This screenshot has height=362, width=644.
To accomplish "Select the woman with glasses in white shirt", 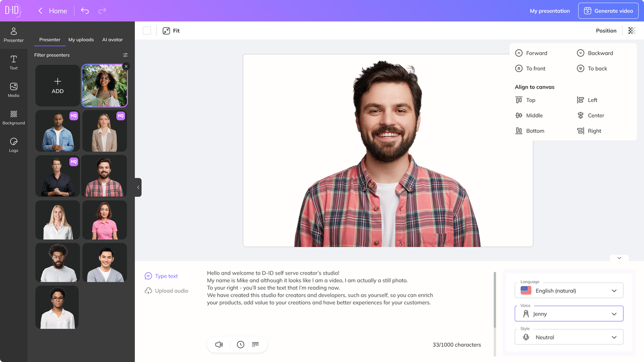I will pos(57,307).
